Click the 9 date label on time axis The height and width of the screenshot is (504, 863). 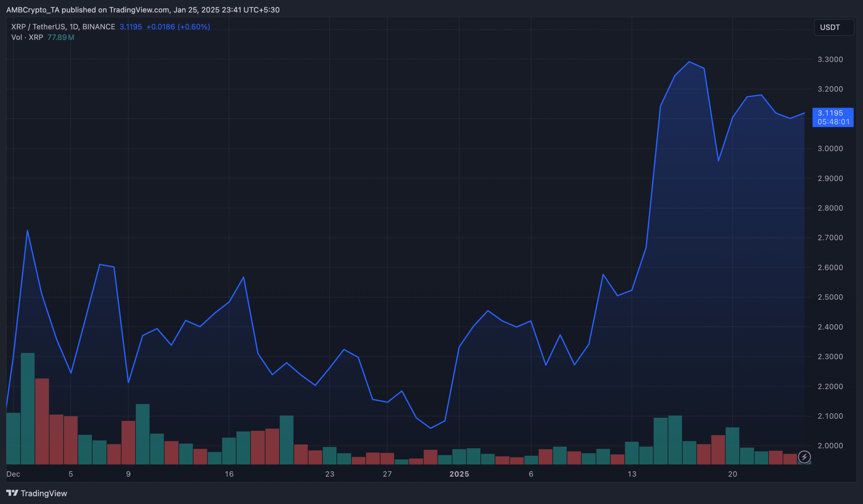128,474
